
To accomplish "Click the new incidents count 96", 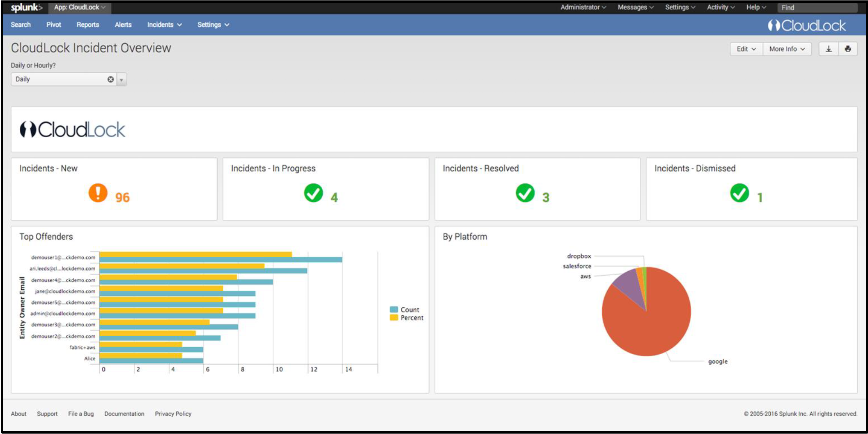I will point(122,197).
